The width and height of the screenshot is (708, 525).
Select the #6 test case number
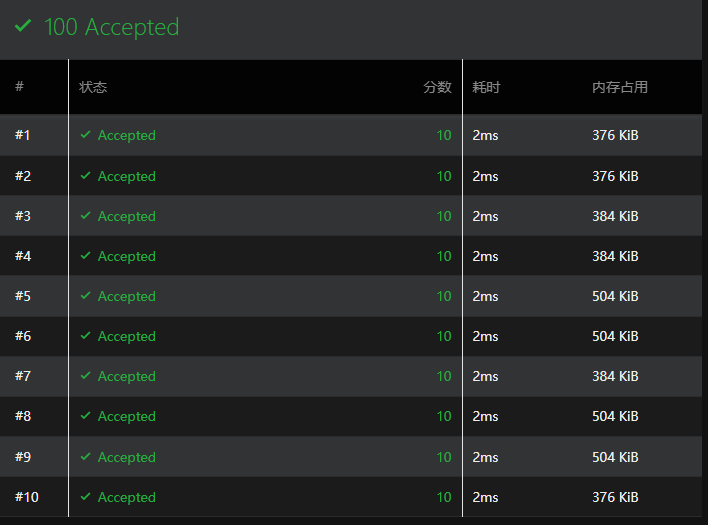click(x=23, y=336)
